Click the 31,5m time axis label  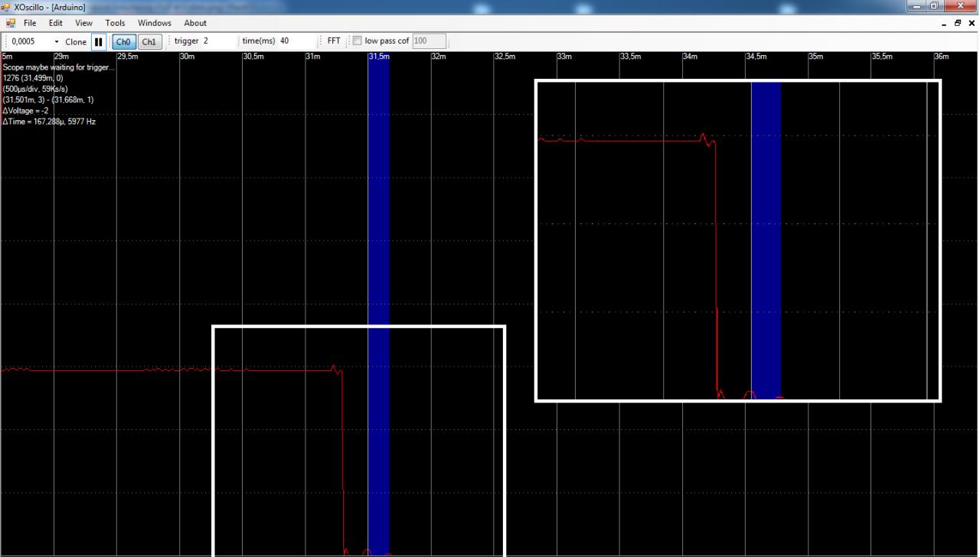[379, 57]
